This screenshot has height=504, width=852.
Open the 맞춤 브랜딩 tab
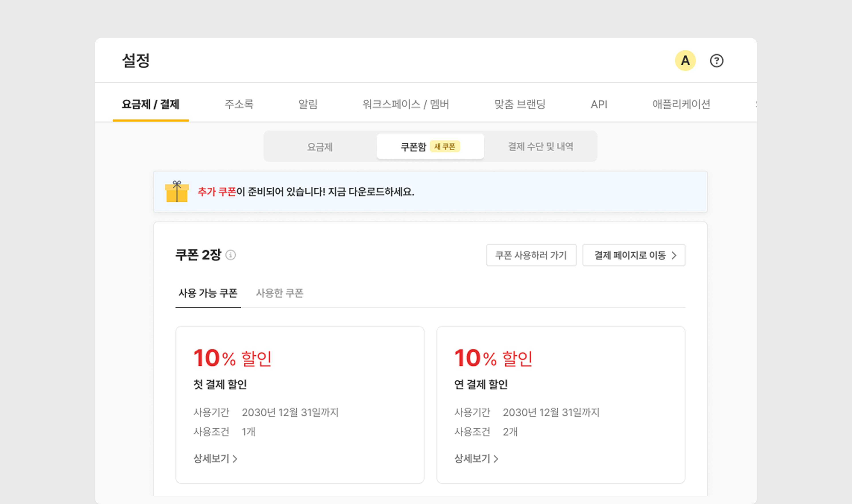(520, 104)
